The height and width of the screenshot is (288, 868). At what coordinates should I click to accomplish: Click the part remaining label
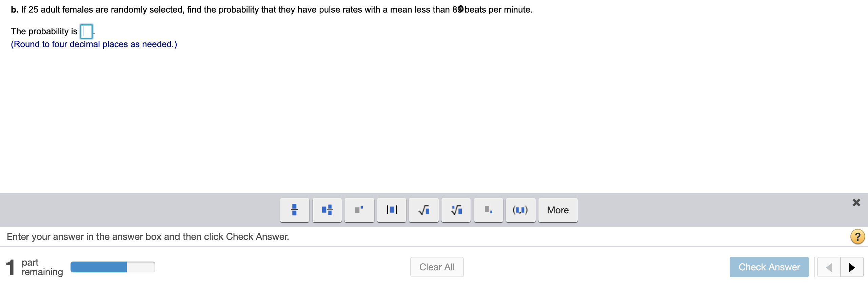(x=41, y=267)
